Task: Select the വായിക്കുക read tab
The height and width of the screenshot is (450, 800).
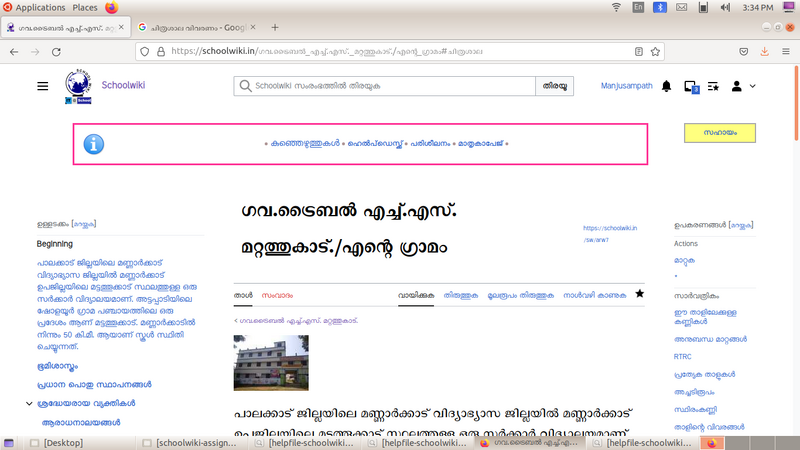Action: [416, 295]
